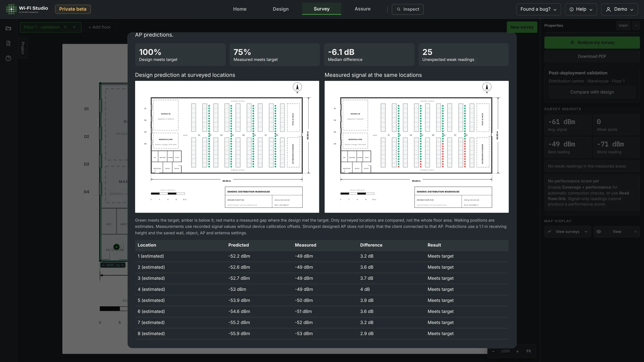Go to the Home tab
644x362 pixels.
[240, 9]
